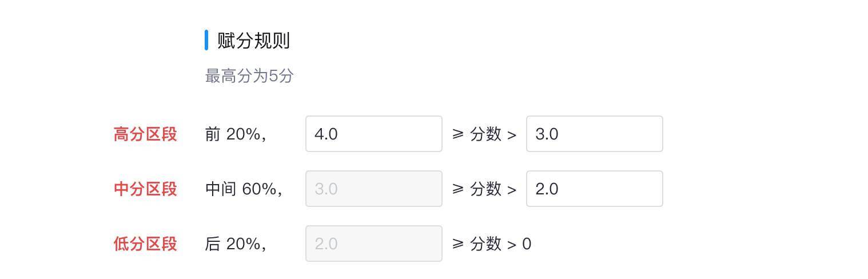Focus the 3.0 lower-bound field for 高分区段
The image size is (868, 279).
(594, 134)
